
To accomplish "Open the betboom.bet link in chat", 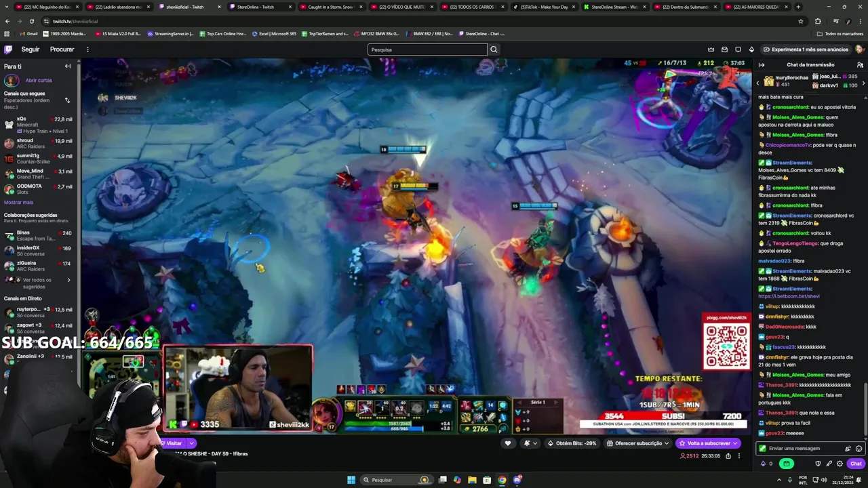I will pos(789,296).
